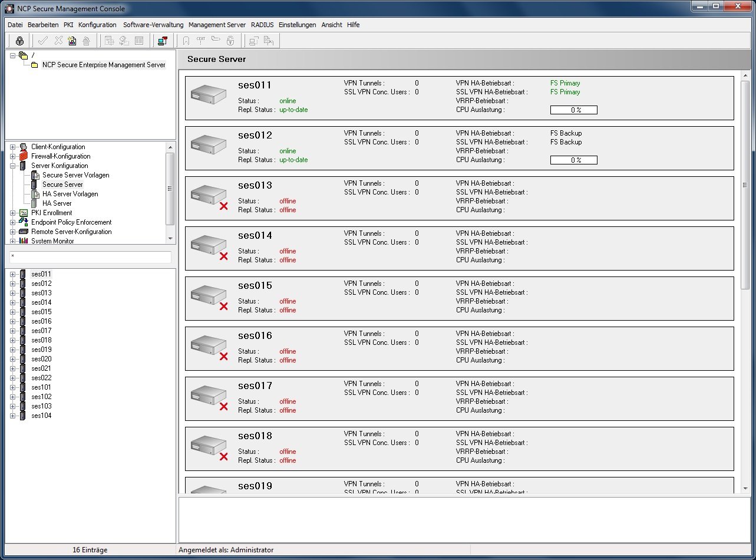Screen dimensions: 756x560
Task: Expand the PKI Enrollment tree node
Action: coord(12,213)
